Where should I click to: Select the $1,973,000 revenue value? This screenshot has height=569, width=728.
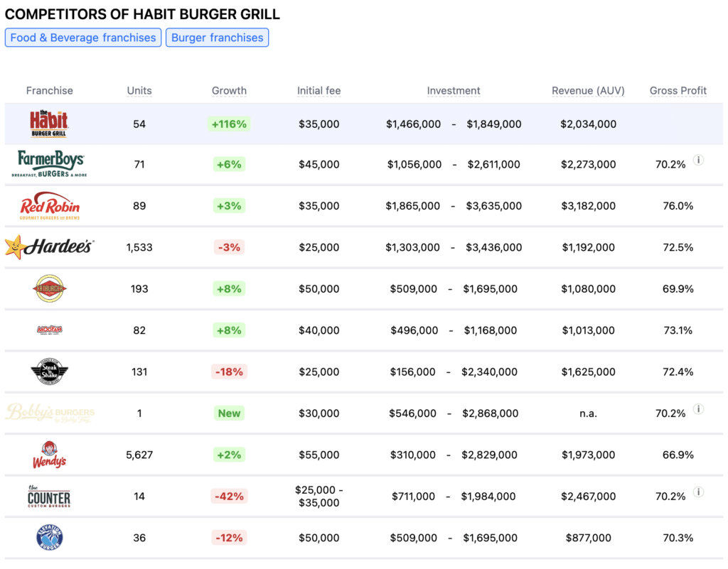(x=588, y=455)
